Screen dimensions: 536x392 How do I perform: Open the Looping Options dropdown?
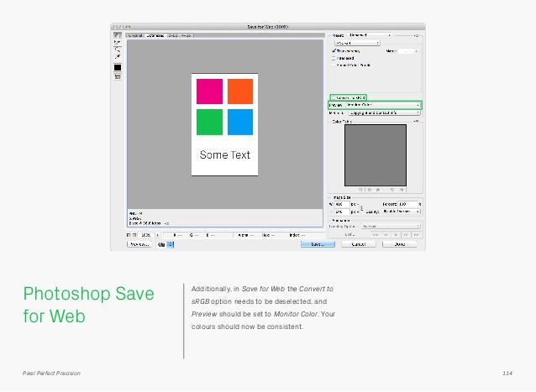391,226
